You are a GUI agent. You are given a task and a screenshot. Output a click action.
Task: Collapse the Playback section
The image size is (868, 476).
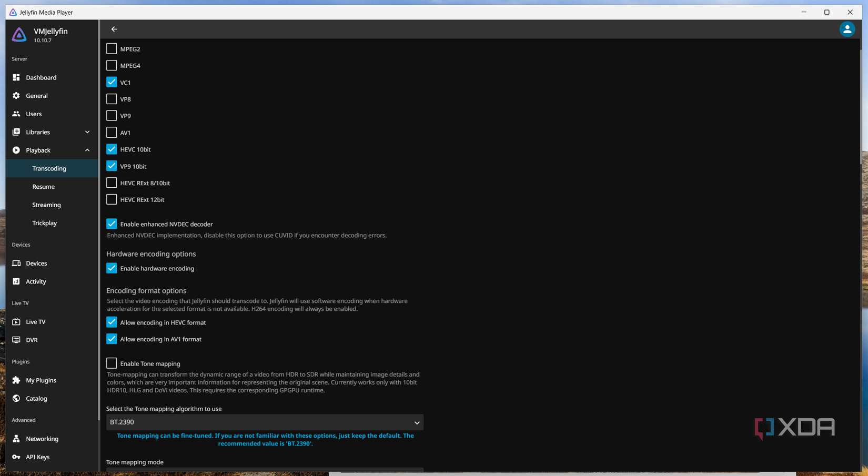51,150
